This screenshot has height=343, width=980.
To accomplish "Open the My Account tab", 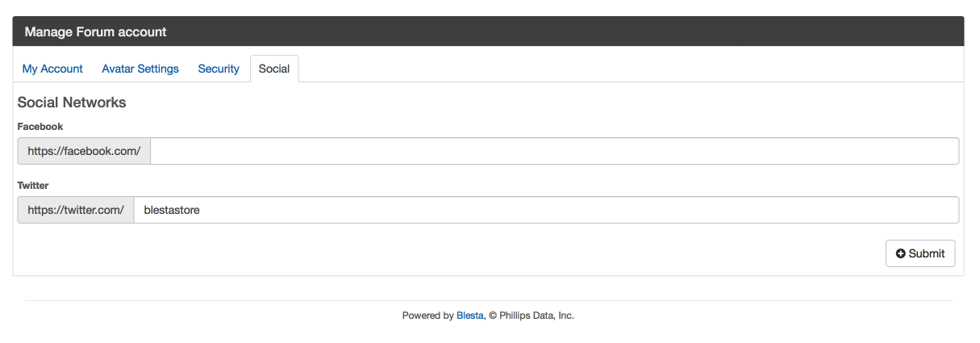I will (x=52, y=69).
